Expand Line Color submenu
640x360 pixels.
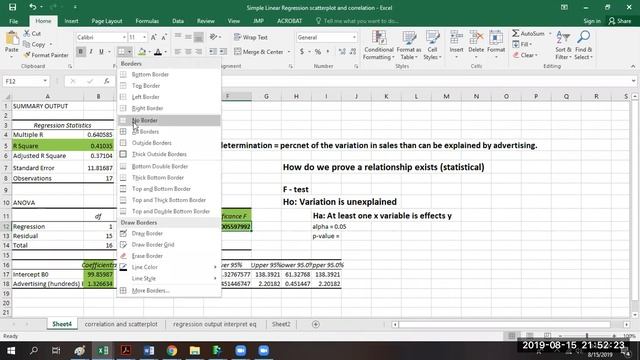(x=169, y=267)
